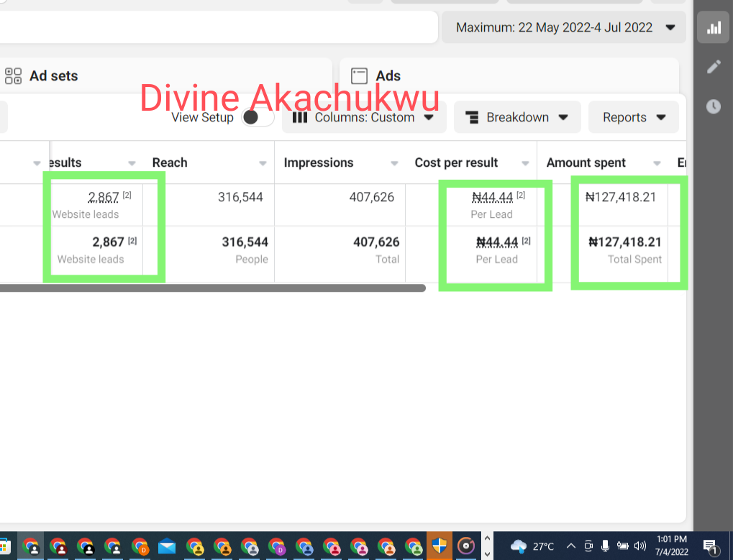The image size is (733, 560).
Task: Click the Reach column header
Action: click(170, 162)
